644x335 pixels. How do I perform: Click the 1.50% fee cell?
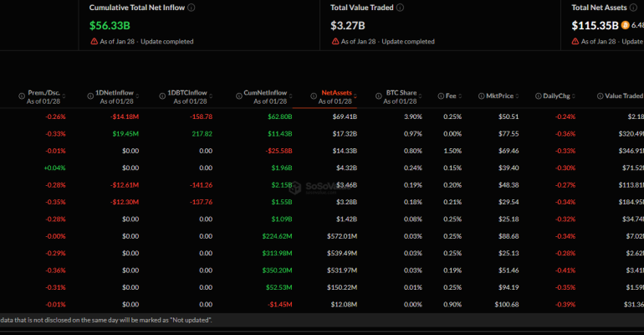452,151
